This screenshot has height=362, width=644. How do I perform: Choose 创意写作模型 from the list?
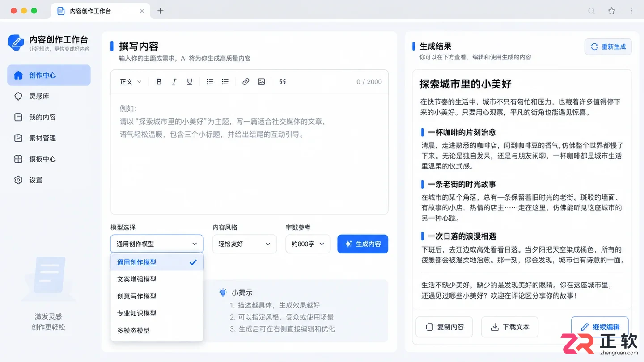pos(157,296)
